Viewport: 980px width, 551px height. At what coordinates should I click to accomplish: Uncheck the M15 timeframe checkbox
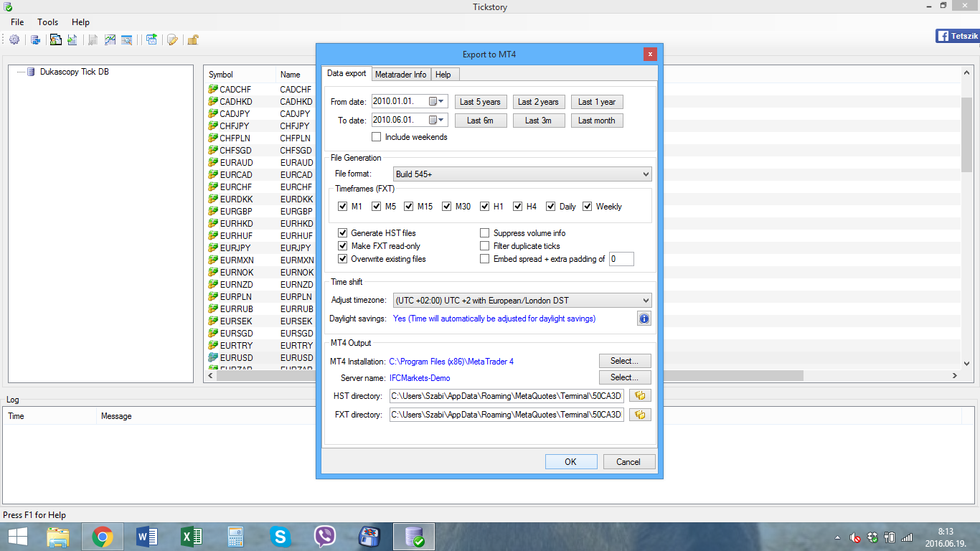point(409,207)
